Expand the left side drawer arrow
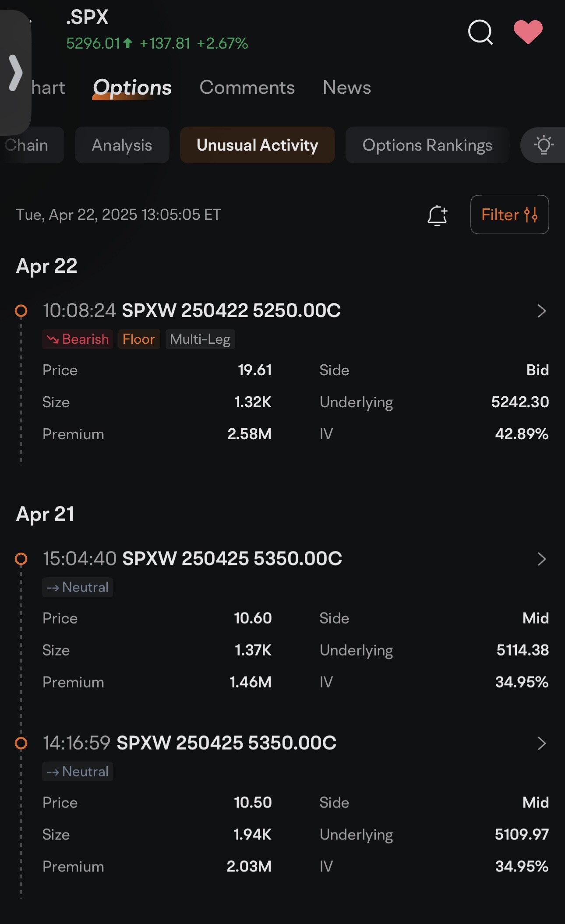Screen dimensions: 565x924 pos(15,73)
